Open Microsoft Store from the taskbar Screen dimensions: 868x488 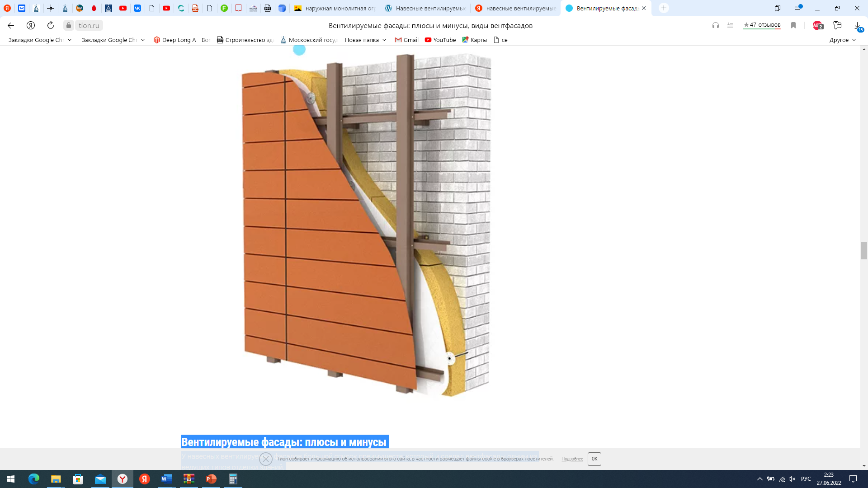pyautogui.click(x=78, y=479)
